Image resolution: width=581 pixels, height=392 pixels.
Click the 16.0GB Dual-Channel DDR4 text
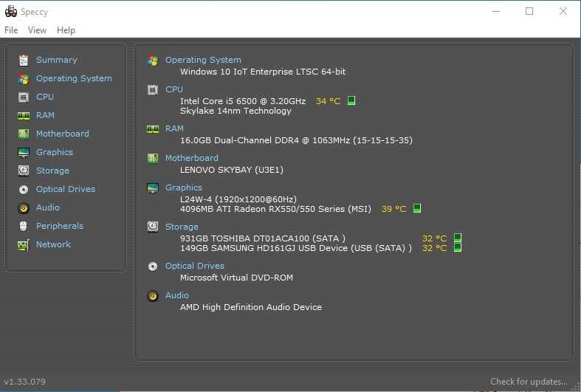[x=296, y=140]
